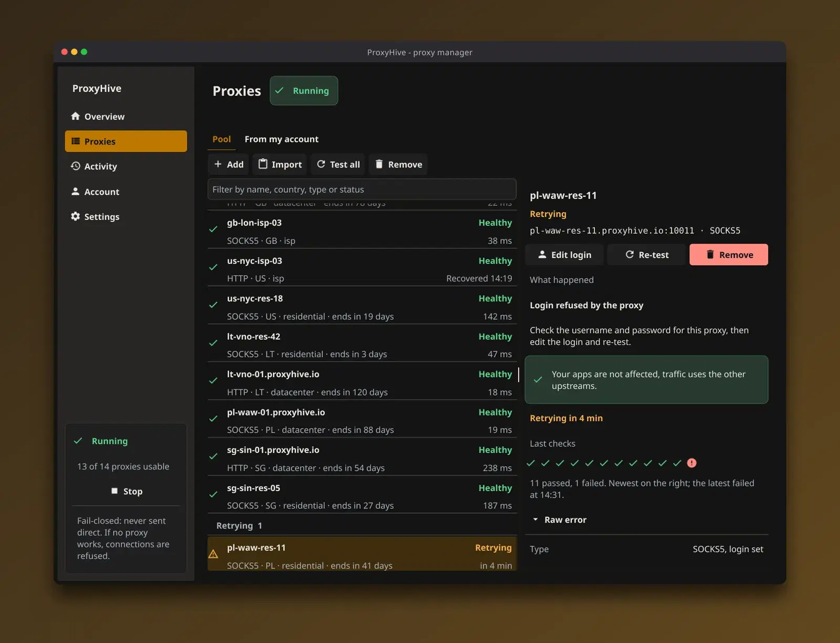Select the sg-sin-01.proxyhive.io row
The width and height of the screenshot is (840, 643).
(362, 457)
